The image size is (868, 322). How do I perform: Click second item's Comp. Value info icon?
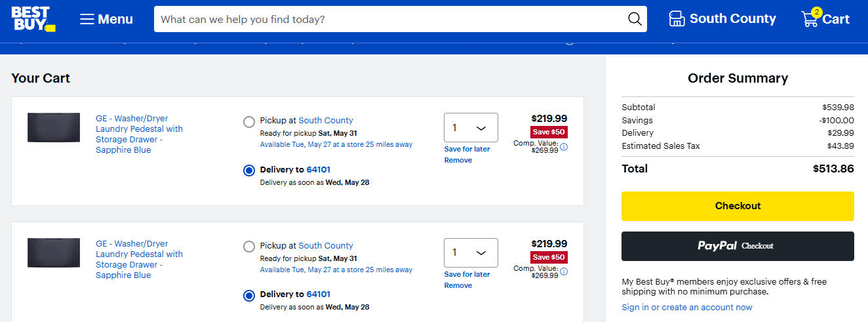(x=564, y=272)
